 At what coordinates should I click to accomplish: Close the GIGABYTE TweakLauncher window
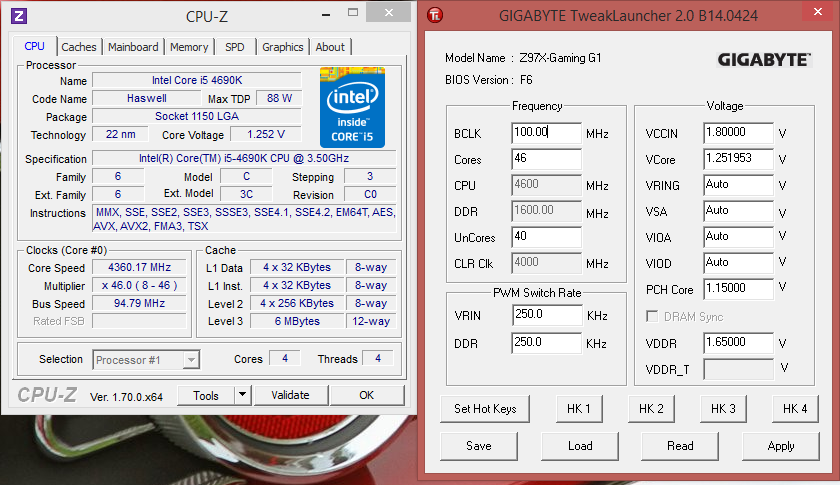click(818, 12)
